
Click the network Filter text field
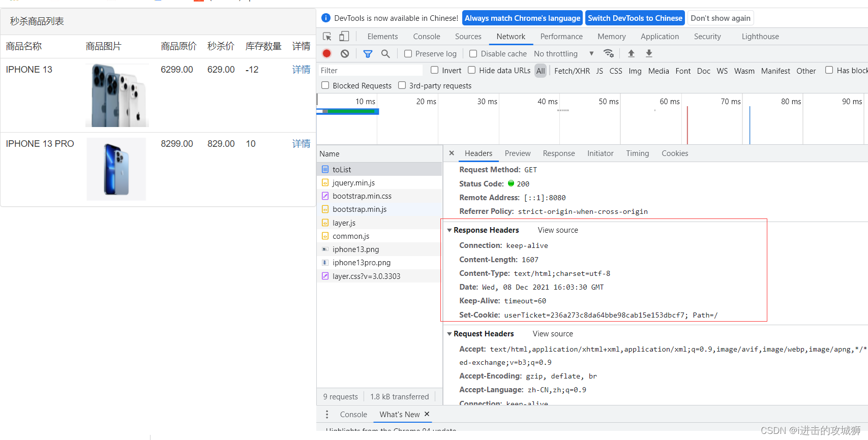tap(370, 70)
